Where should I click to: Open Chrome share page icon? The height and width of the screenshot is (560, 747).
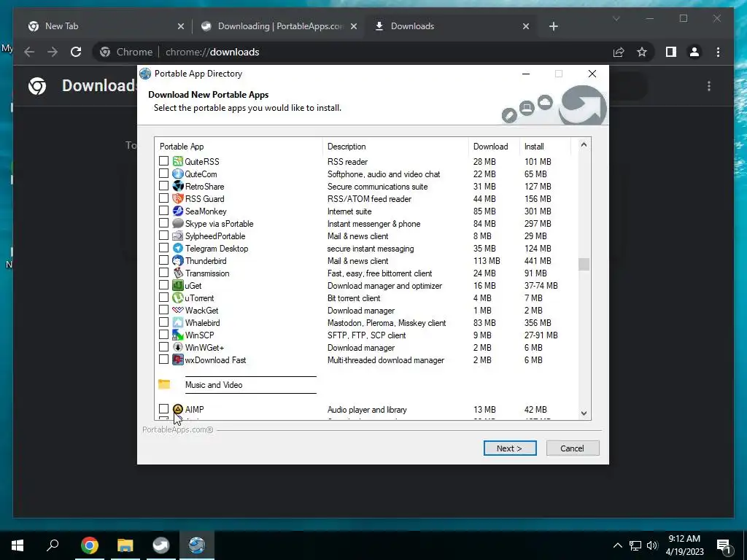(619, 52)
